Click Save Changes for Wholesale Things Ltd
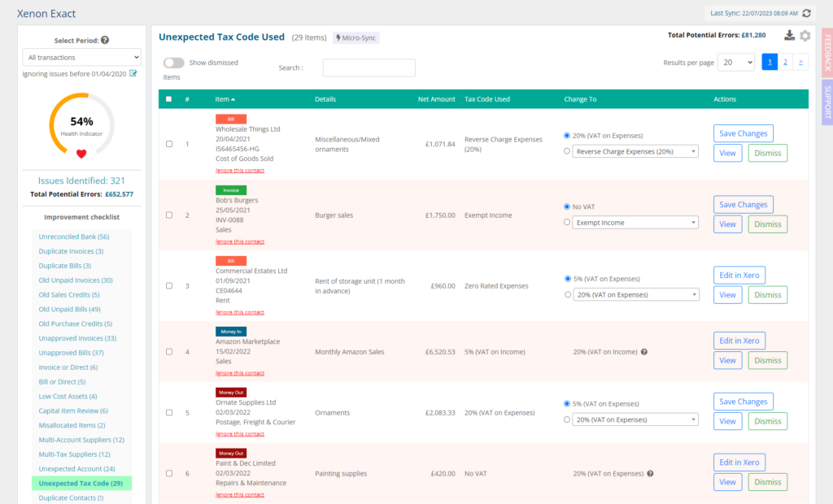The width and height of the screenshot is (833, 504). (743, 133)
